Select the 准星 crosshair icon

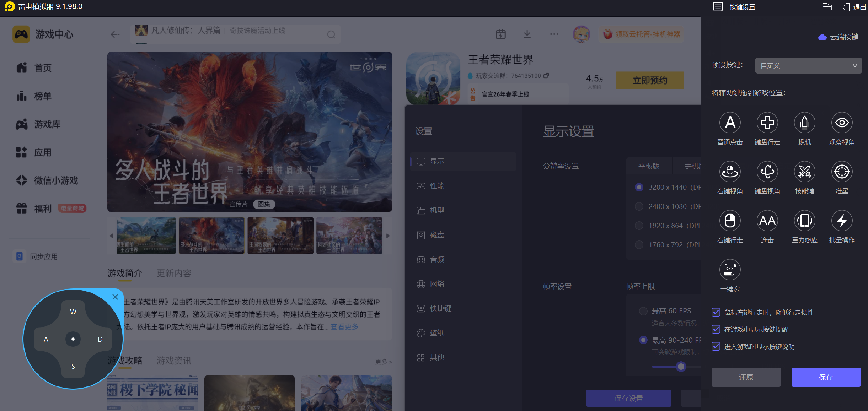tap(842, 172)
